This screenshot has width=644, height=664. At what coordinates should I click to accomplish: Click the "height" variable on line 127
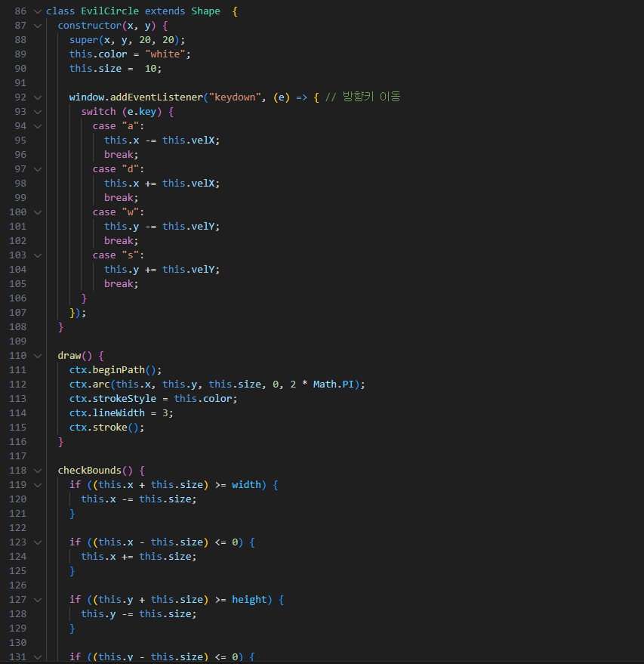pyautogui.click(x=249, y=600)
